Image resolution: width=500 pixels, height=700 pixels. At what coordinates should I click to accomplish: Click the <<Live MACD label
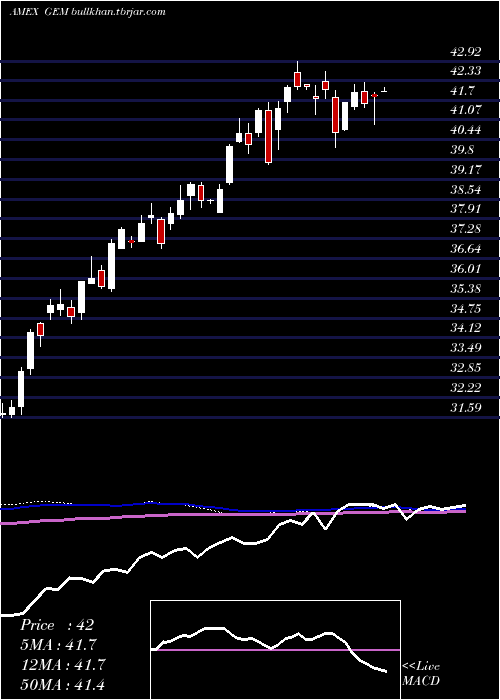point(421,674)
